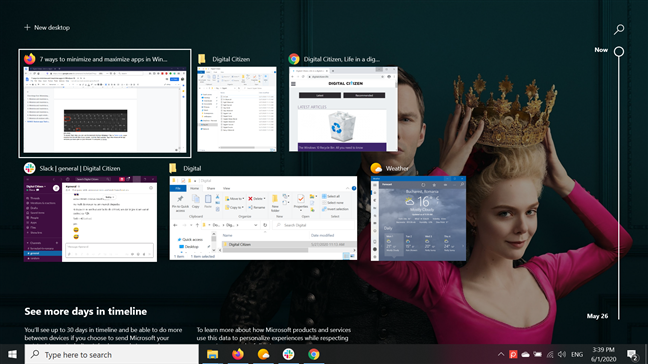Image resolution: width=648 pixels, height=364 pixels.
Task: Open Slack from the taskbar
Action: click(288, 354)
